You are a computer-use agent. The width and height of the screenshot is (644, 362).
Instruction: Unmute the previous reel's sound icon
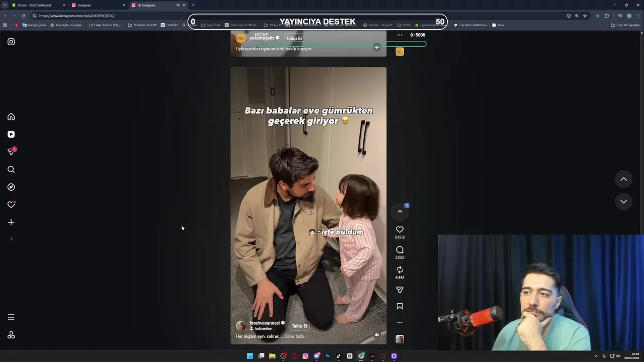click(x=377, y=47)
